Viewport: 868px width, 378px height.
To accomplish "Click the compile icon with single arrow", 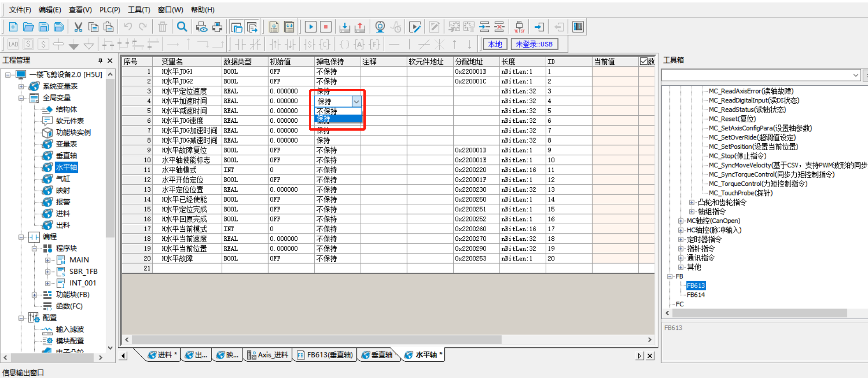I will 274,27.
